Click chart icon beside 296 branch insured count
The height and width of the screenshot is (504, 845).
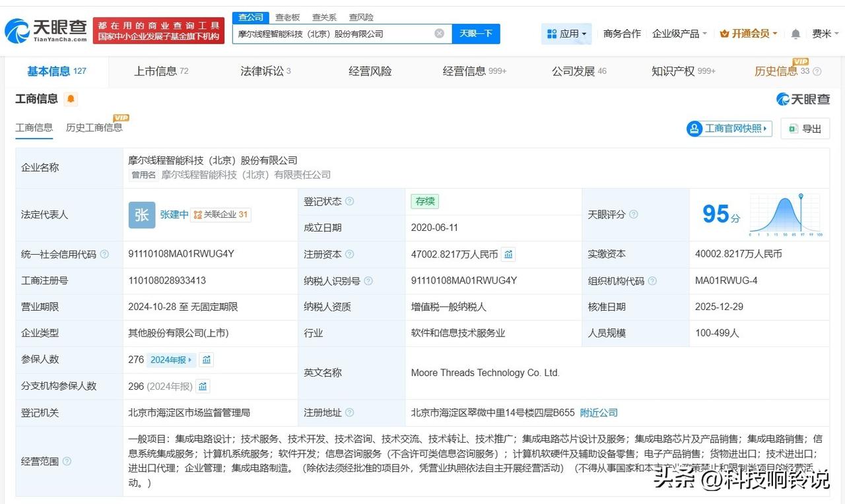pos(203,386)
